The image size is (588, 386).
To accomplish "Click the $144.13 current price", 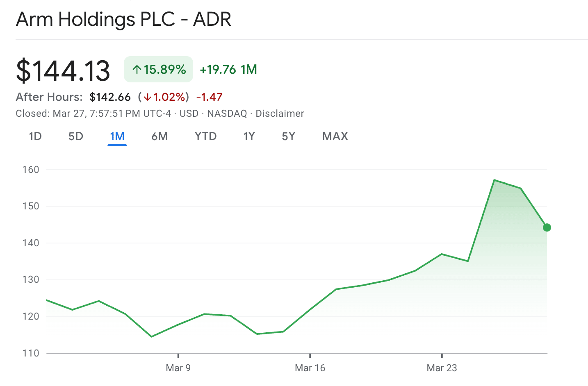I will click(x=63, y=70).
